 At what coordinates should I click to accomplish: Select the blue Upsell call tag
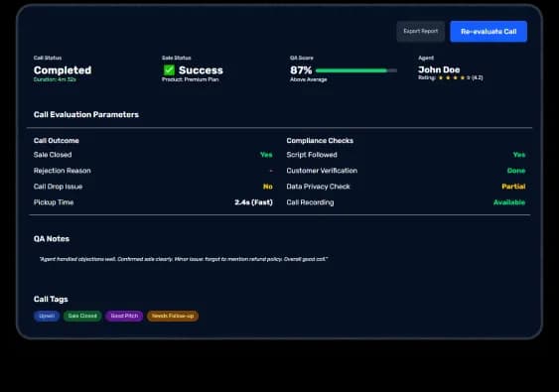pyautogui.click(x=47, y=316)
